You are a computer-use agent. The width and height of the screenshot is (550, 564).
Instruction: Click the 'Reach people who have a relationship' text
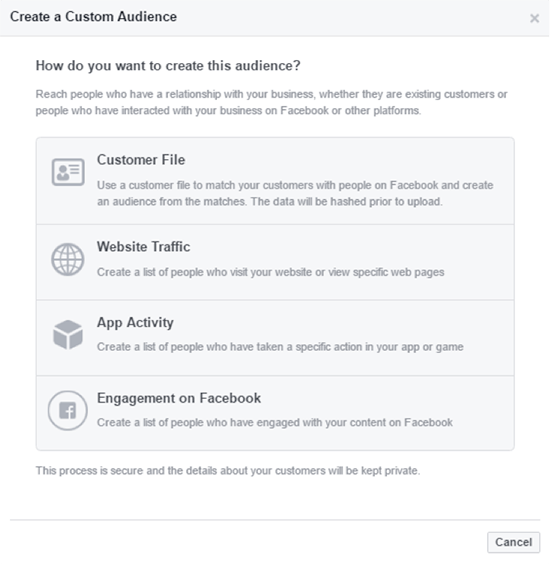[x=271, y=94]
